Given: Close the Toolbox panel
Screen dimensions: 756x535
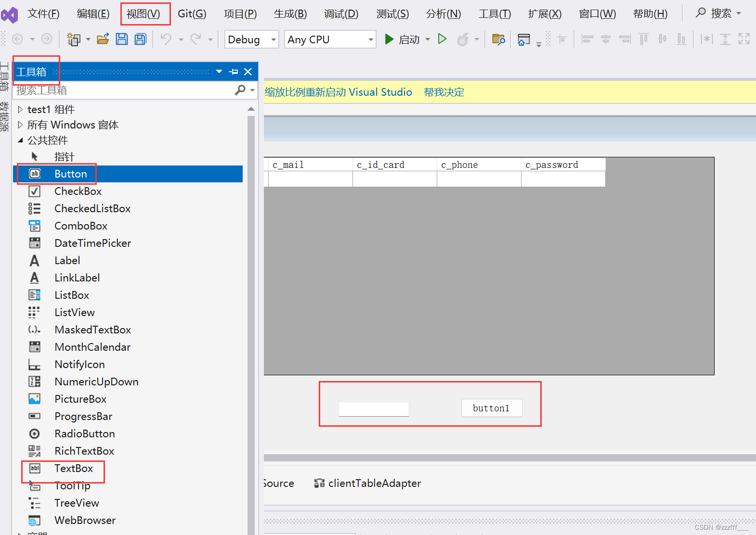Looking at the screenshot, I should 248,72.
